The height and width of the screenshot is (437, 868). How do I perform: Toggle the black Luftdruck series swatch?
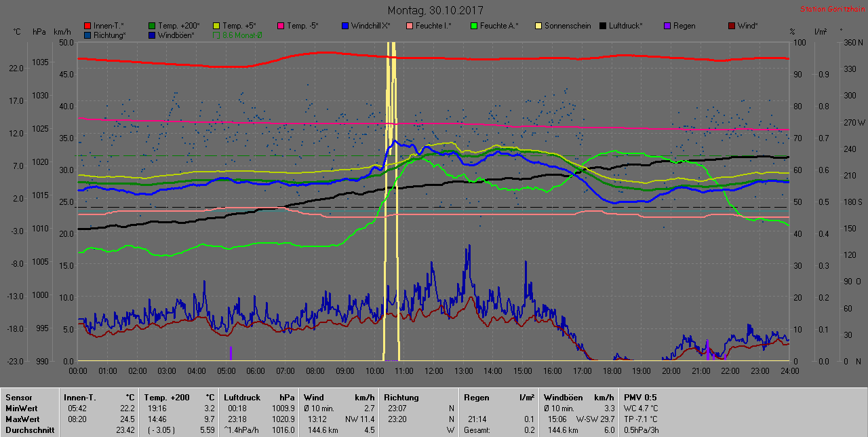tap(603, 26)
